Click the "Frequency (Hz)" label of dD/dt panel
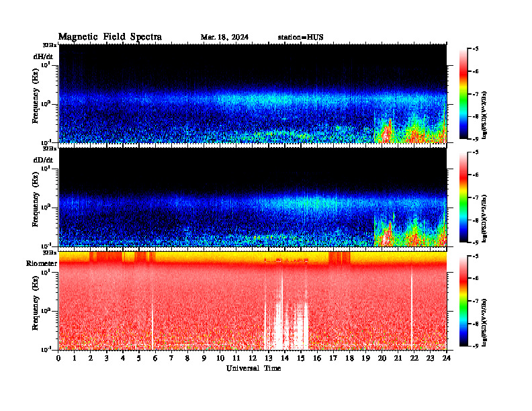This screenshot has width=532, height=411. pyautogui.click(x=36, y=199)
